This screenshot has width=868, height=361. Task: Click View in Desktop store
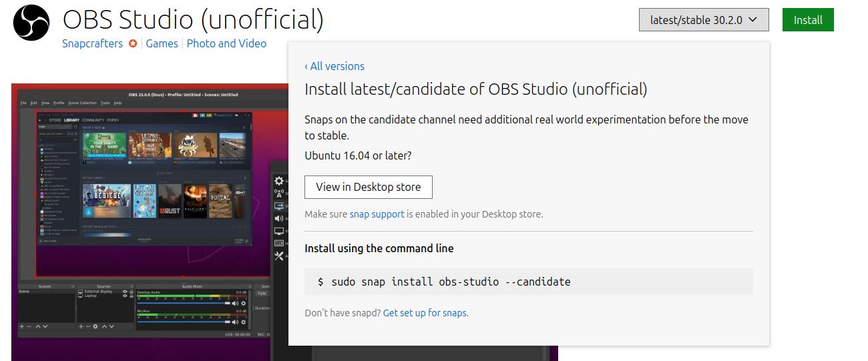(368, 187)
